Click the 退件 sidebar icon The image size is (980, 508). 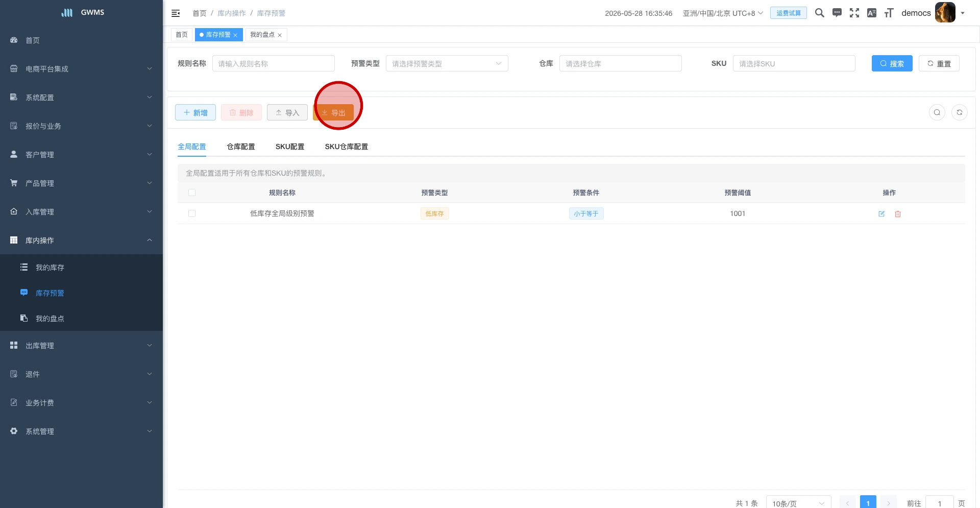click(14, 374)
